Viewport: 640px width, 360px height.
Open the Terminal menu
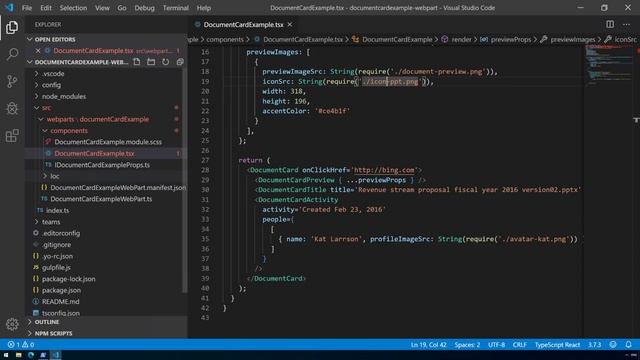click(176, 8)
